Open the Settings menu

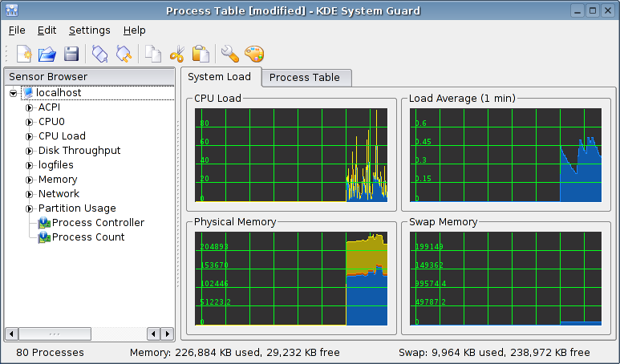89,30
